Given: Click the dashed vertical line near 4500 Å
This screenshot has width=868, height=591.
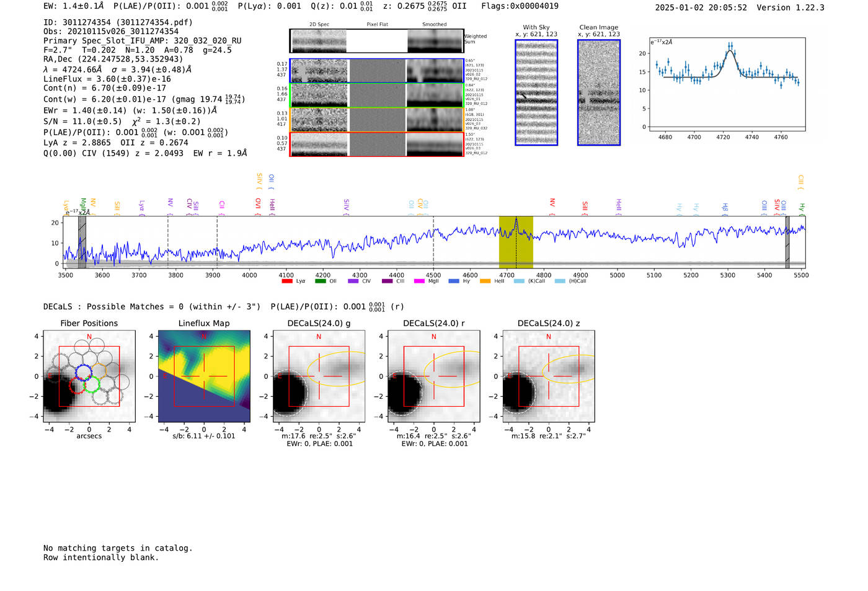Looking at the screenshot, I should pyautogui.click(x=433, y=242).
